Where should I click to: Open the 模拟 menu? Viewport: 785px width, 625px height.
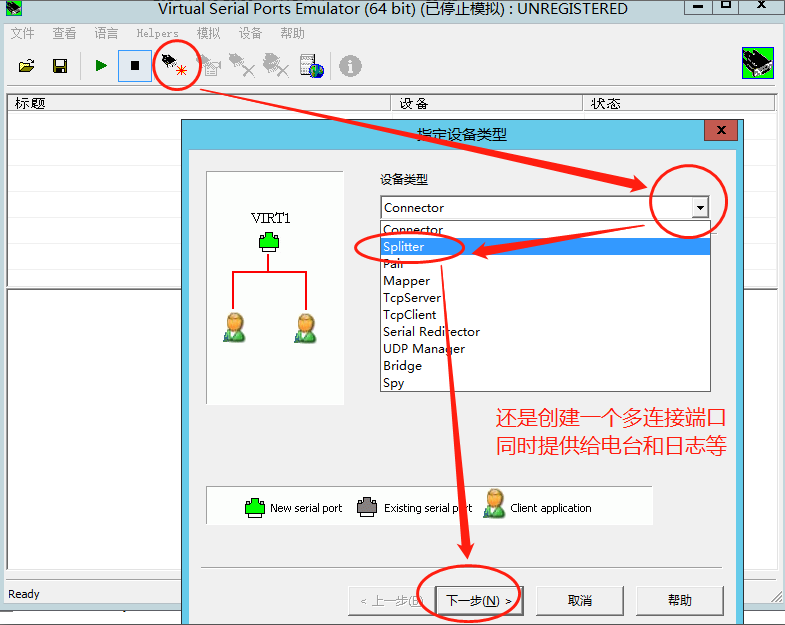tap(208, 34)
